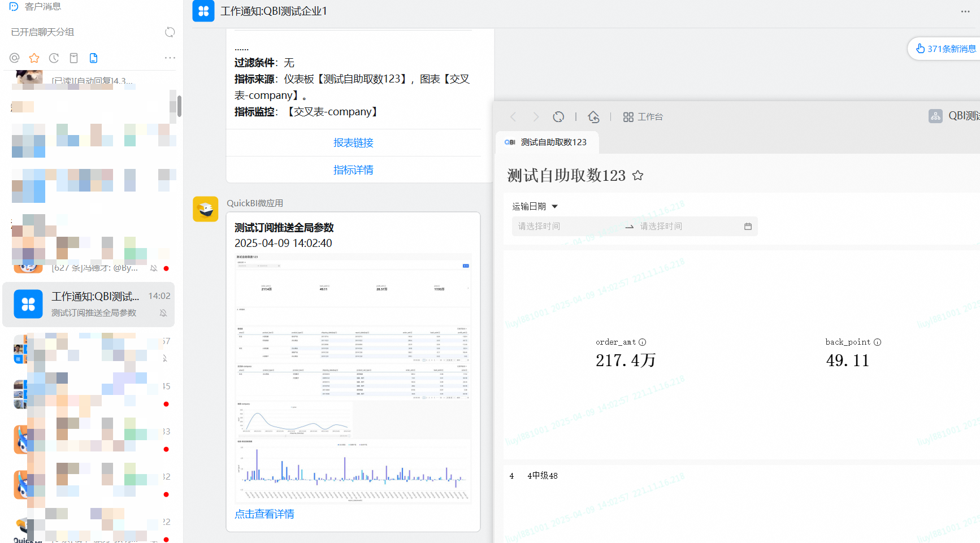The width and height of the screenshot is (980, 543).
Task: Open the calendar picker in date range
Action: tap(748, 226)
